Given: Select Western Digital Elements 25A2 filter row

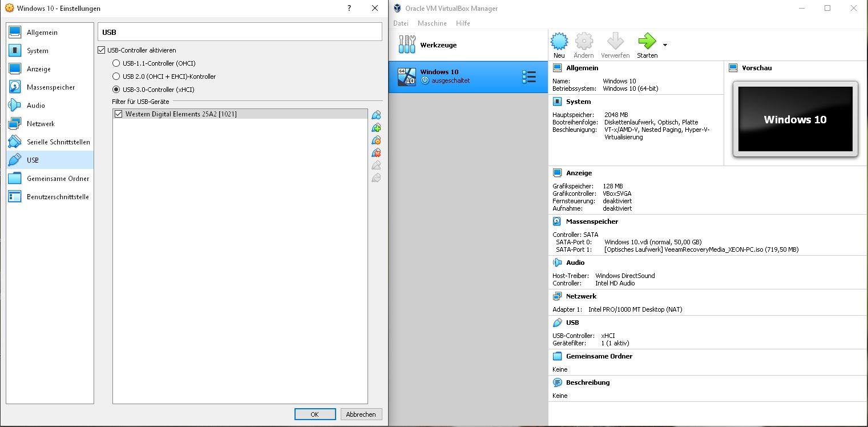Looking at the screenshot, I should click(240, 114).
